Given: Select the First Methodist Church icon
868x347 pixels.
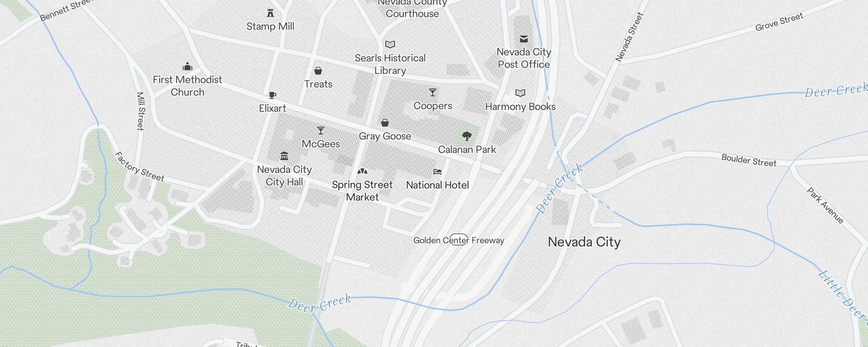Looking at the screenshot, I should [187, 66].
